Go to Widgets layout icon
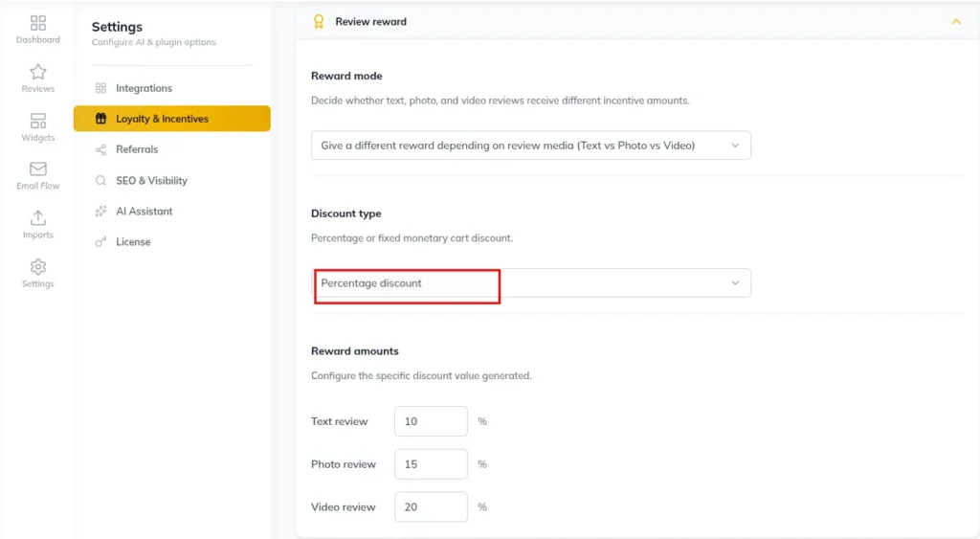 (x=38, y=121)
